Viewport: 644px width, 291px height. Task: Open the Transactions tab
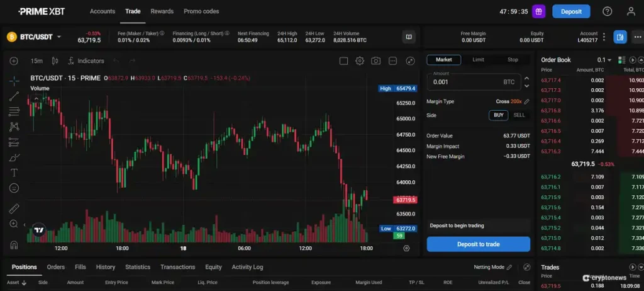pyautogui.click(x=177, y=267)
